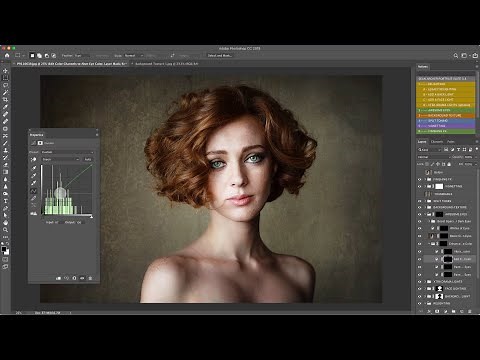Switch to Background Texture document tab
The image size is (480, 360).
point(167,64)
